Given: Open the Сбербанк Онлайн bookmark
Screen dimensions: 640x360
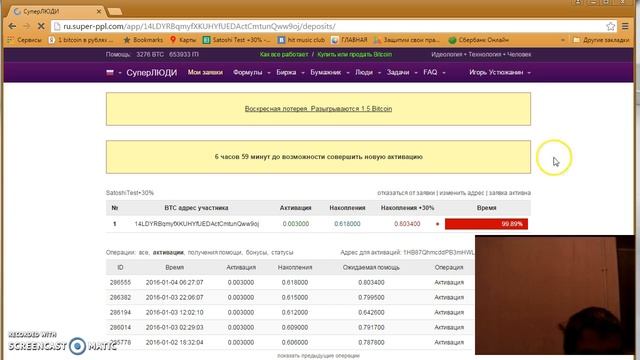Looking at the screenshot, I should [478, 40].
